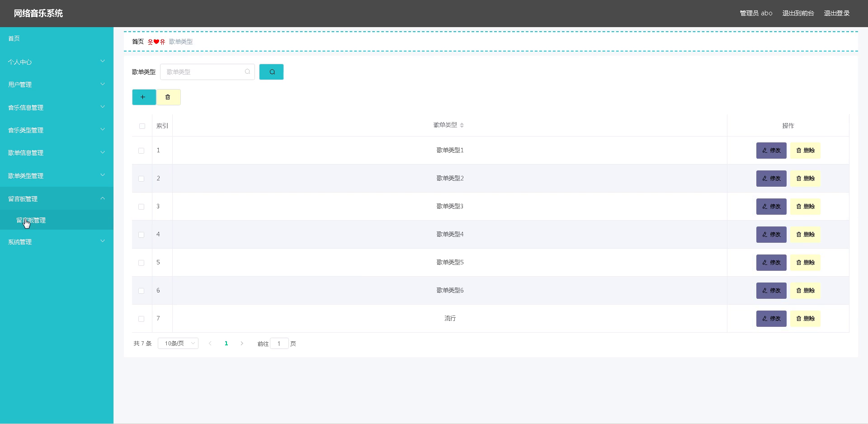Click the 歌单类型 breadcrumb text
Viewport: 868px width, 424px height.
pyautogui.click(x=181, y=42)
